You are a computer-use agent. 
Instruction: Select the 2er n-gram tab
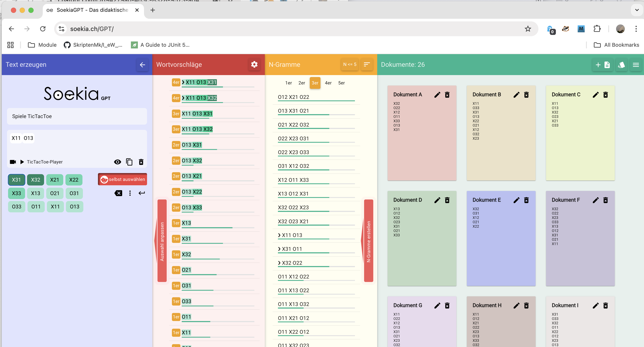(x=301, y=83)
